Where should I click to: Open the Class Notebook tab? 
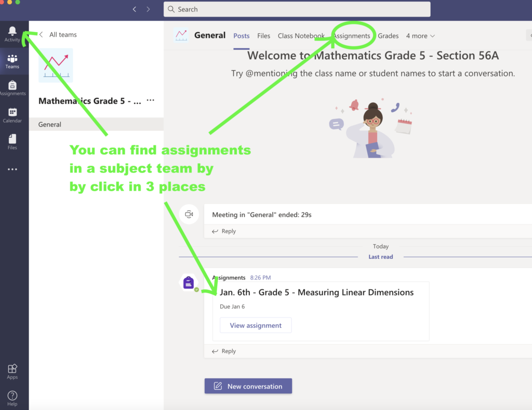coord(301,36)
